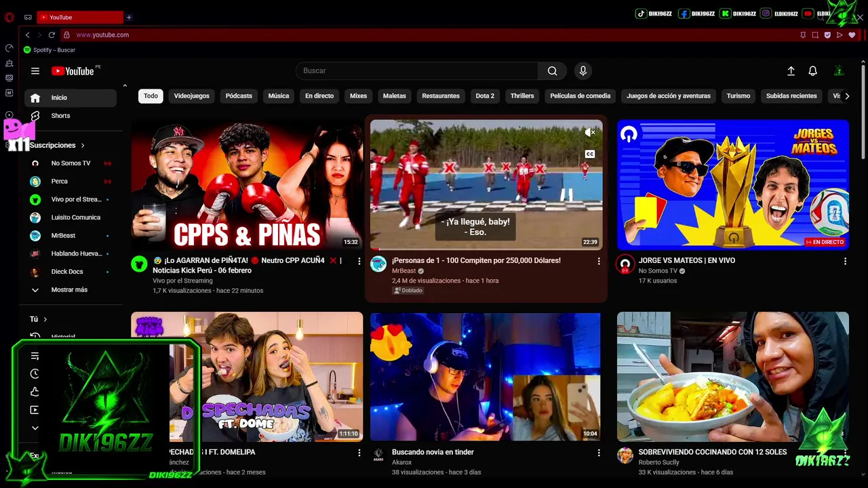The image size is (868, 488).
Task: Open the Vivo por el Streaming channel name link
Action: pos(182,281)
